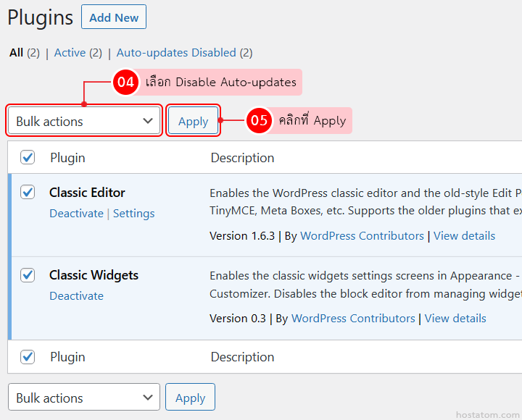Toggle select-all checkbox in table header
The width and height of the screenshot is (522, 420).
28,157
